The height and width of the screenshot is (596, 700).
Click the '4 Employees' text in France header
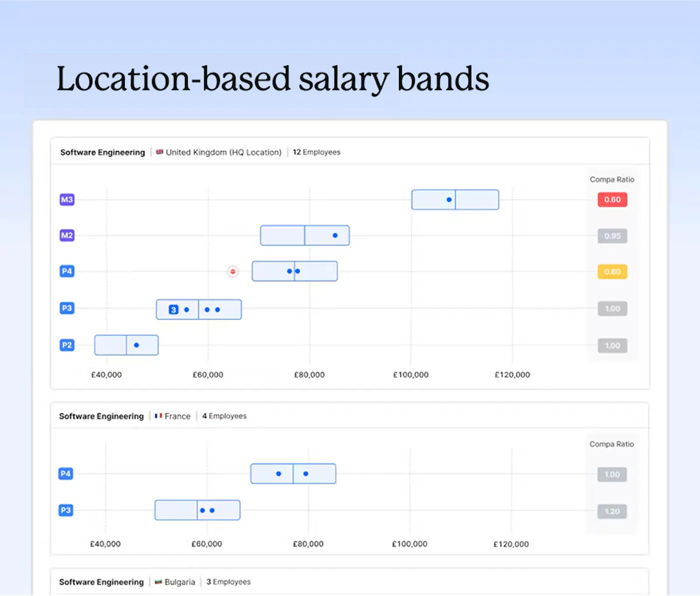pos(225,416)
